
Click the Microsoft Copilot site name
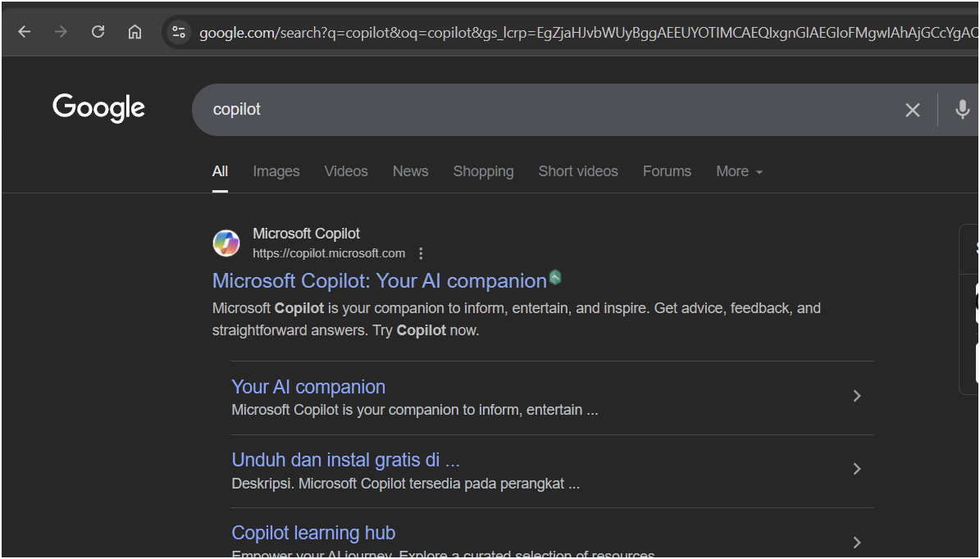point(306,234)
